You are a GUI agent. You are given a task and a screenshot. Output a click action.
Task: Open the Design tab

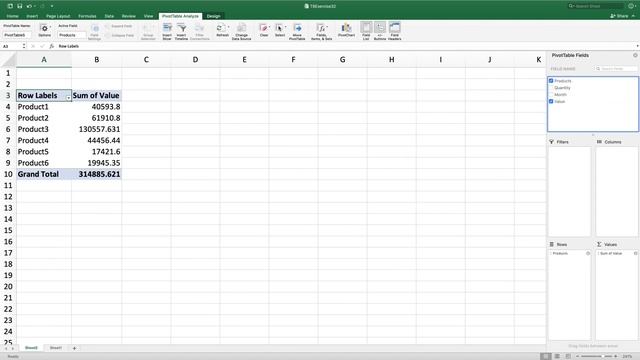[x=213, y=16]
